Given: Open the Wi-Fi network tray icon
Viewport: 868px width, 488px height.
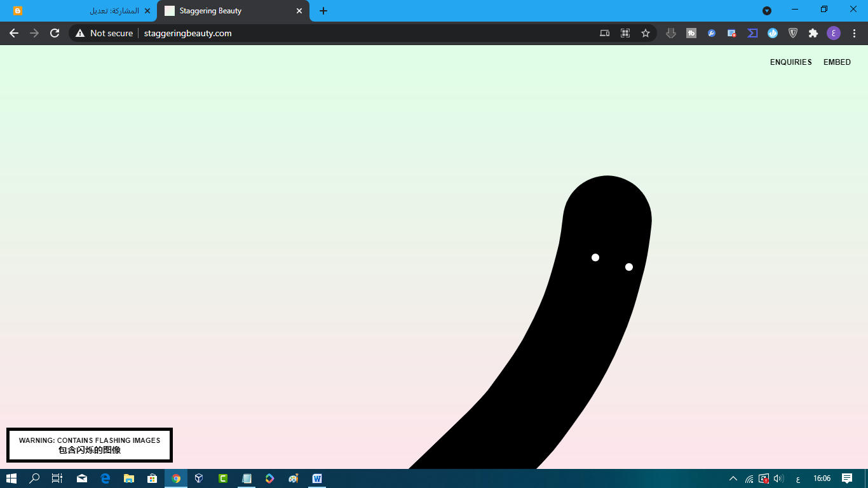Looking at the screenshot, I should [x=749, y=478].
